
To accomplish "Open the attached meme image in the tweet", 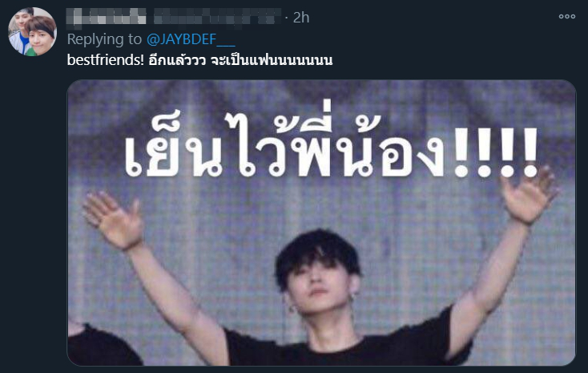I will pyautogui.click(x=321, y=222).
